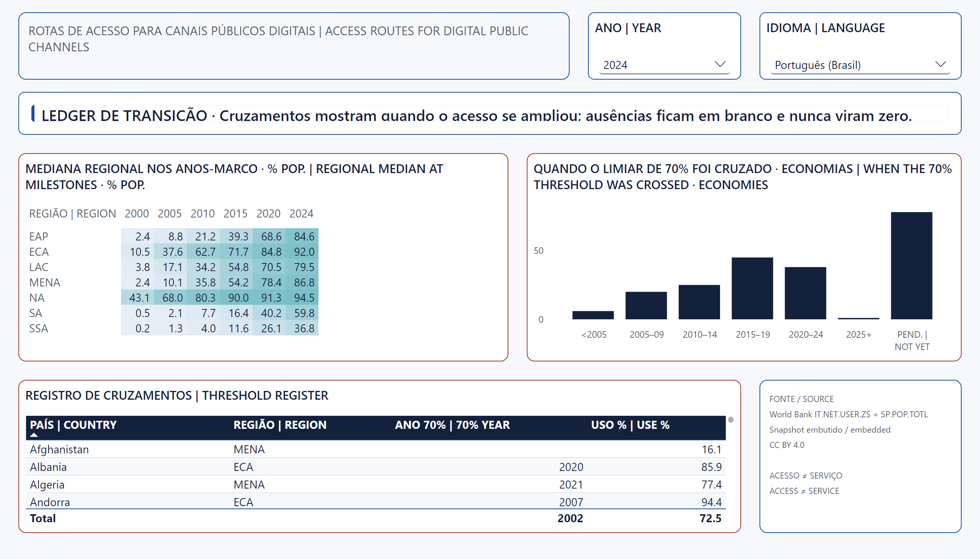Click the 2015 column header in matrix
The height and width of the screenshot is (559, 980).
click(x=236, y=214)
